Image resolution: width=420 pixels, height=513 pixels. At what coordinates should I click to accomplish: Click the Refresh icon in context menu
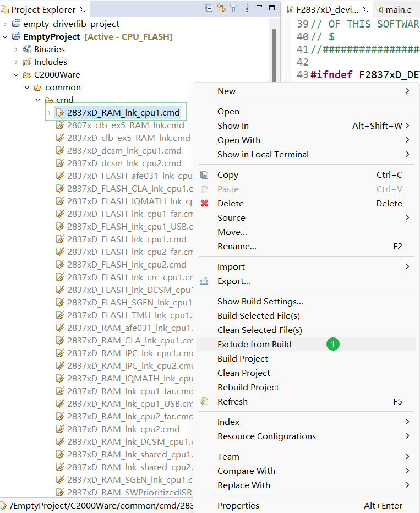pos(205,402)
